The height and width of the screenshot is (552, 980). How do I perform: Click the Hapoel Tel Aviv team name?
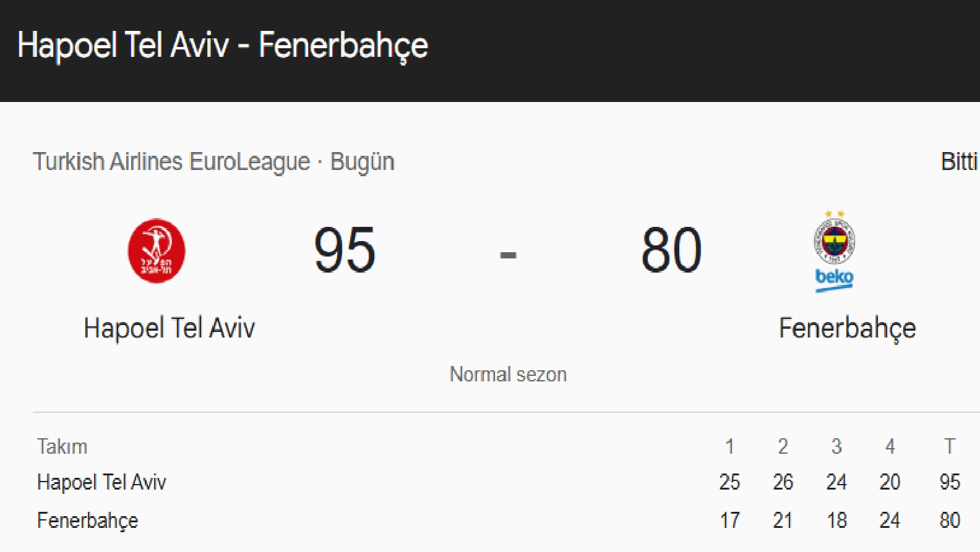point(170,328)
